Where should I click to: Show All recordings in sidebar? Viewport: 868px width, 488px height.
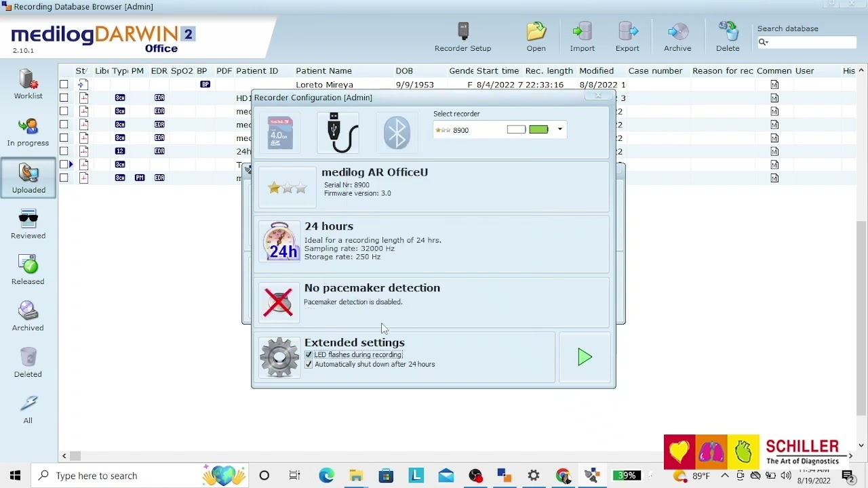(28, 409)
